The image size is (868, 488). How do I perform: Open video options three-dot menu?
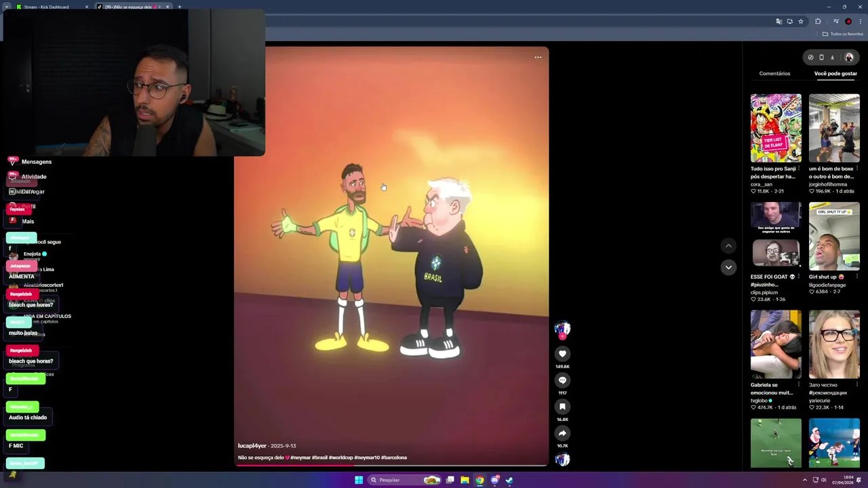tap(538, 58)
